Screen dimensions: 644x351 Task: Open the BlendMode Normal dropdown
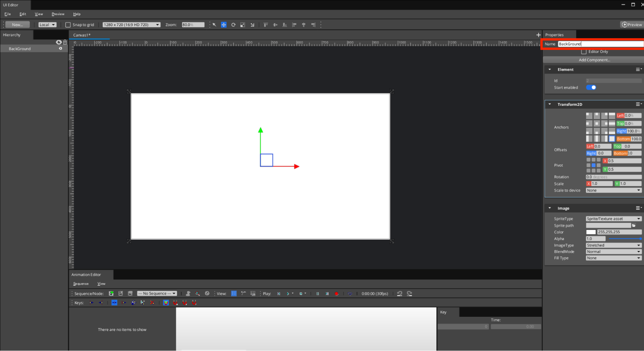click(x=614, y=252)
